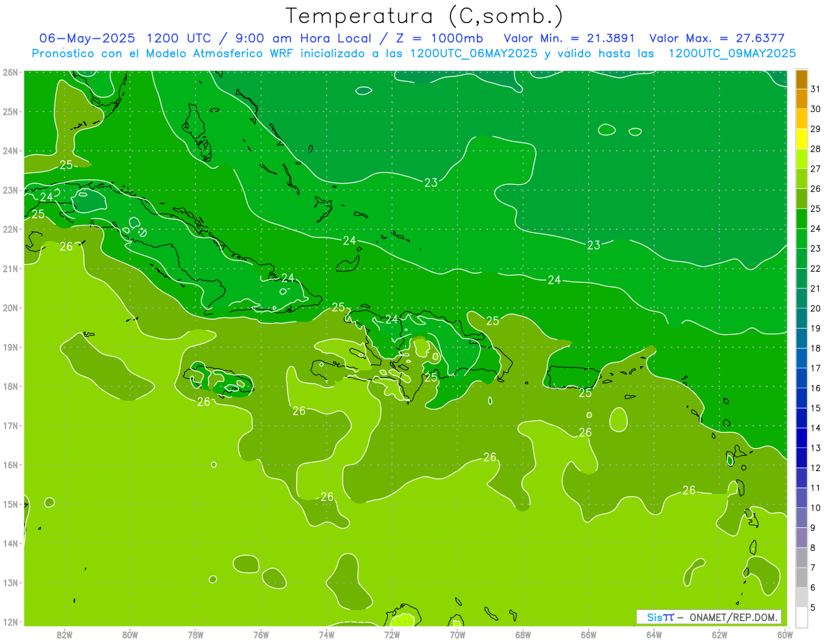Click the 60W longitude axis label

(785, 634)
